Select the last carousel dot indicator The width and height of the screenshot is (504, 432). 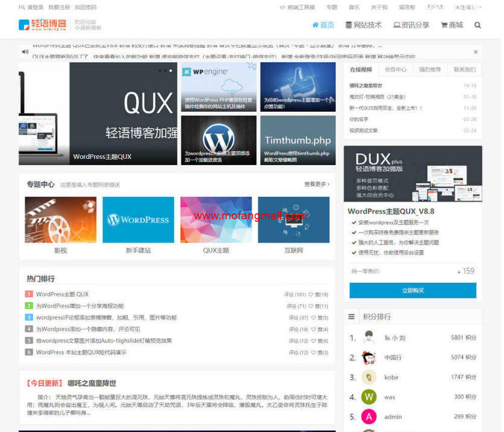tap(171, 71)
